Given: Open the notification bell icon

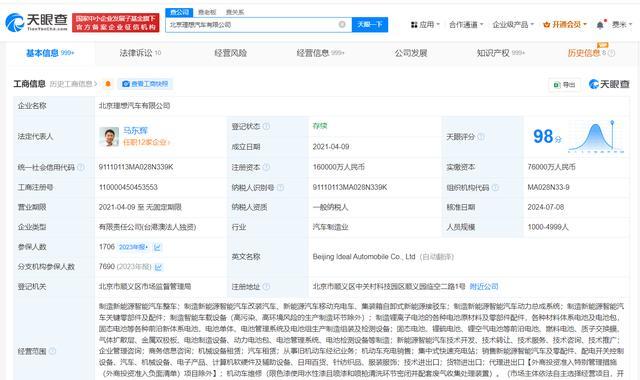Looking at the screenshot, I should [x=600, y=24].
